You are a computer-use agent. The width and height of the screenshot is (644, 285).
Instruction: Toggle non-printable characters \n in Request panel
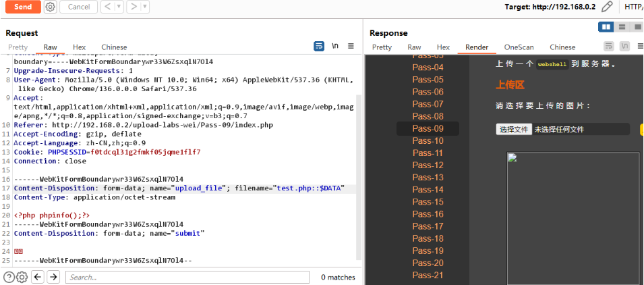(335, 46)
